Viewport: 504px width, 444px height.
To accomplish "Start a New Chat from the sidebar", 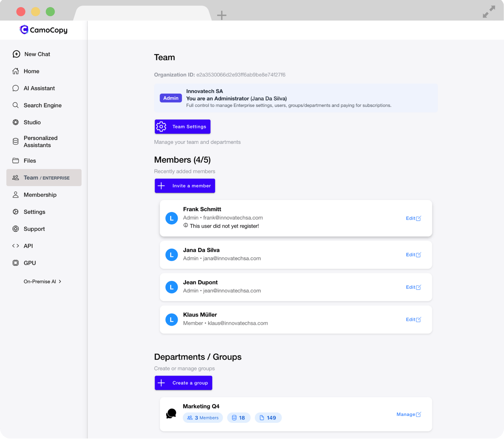I will 37,54.
